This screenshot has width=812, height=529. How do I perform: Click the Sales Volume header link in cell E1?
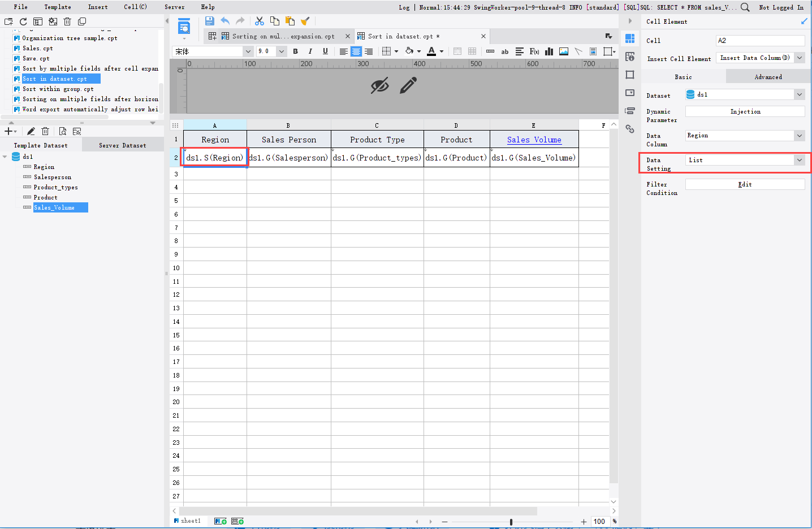[x=534, y=140]
